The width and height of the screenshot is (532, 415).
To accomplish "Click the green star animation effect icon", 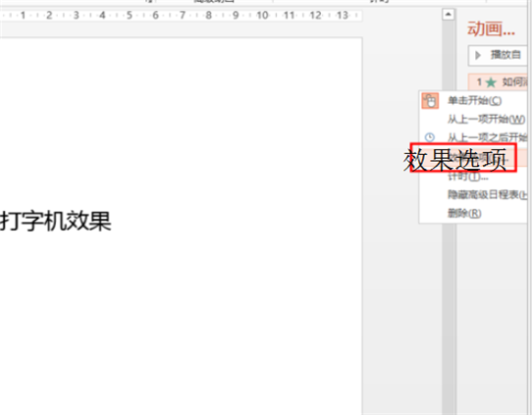I will point(491,82).
